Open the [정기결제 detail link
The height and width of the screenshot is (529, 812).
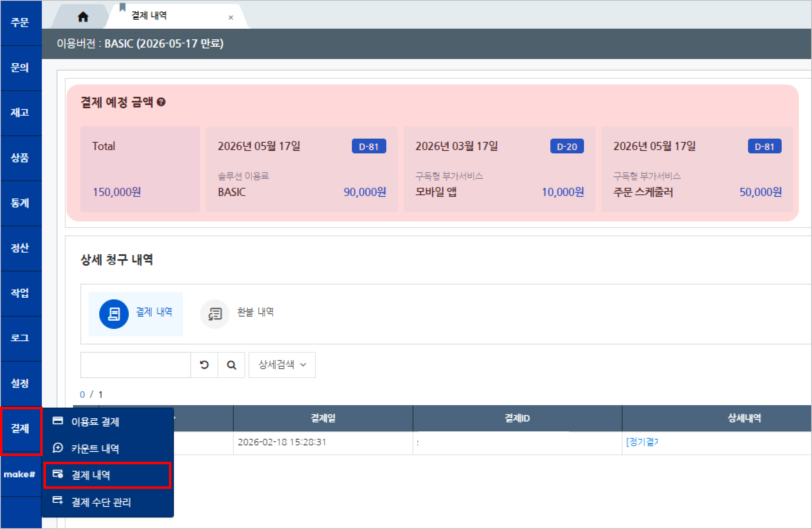[642, 442]
